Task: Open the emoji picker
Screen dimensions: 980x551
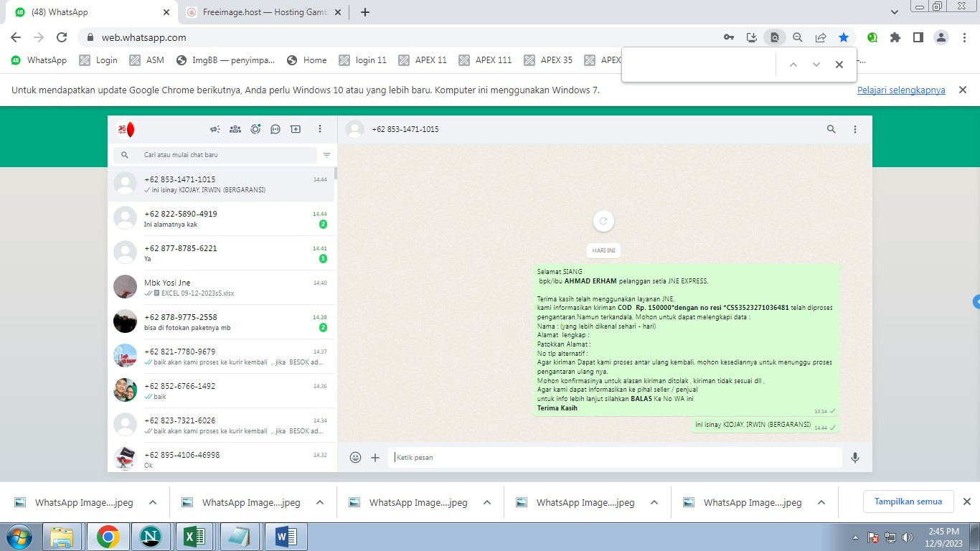Action: pos(355,457)
